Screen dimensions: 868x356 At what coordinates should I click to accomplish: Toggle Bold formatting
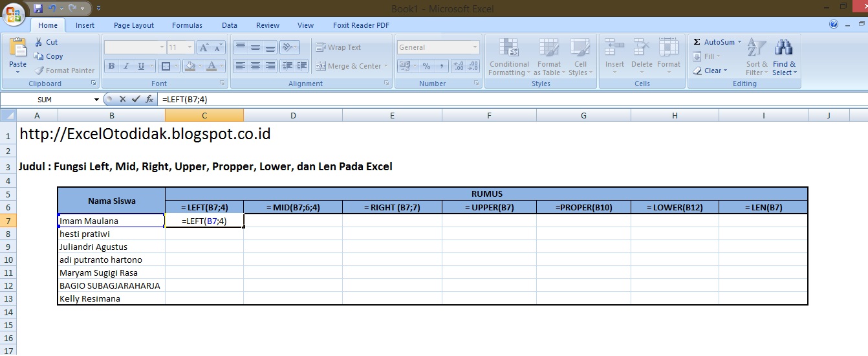(x=111, y=66)
